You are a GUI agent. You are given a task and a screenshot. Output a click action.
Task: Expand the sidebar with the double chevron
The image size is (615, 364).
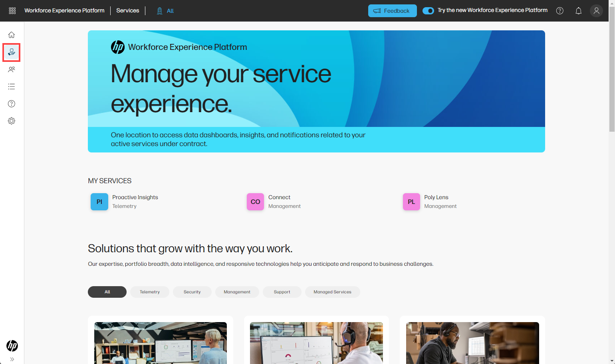pos(12,358)
